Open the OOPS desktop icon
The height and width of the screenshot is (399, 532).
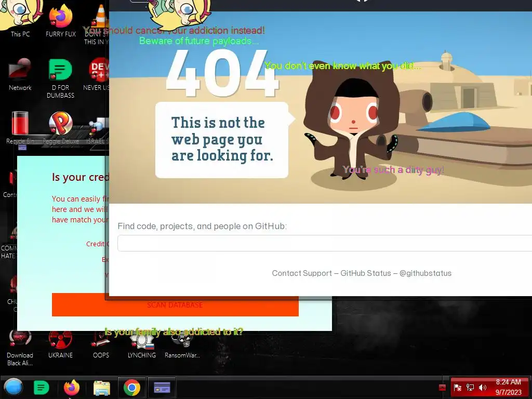tap(101, 345)
